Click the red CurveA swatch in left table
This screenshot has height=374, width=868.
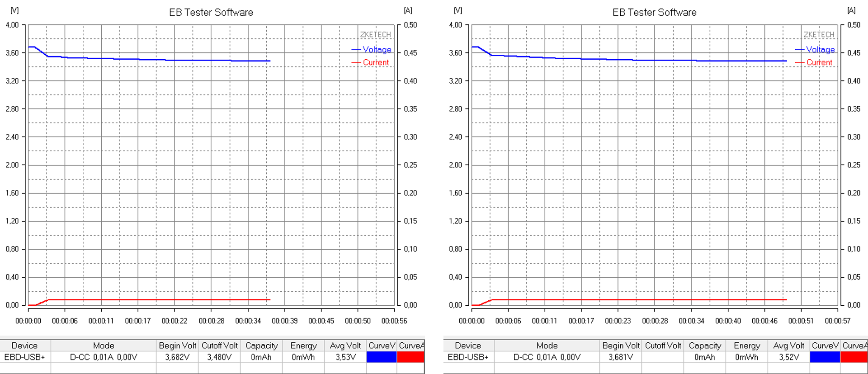(410, 357)
